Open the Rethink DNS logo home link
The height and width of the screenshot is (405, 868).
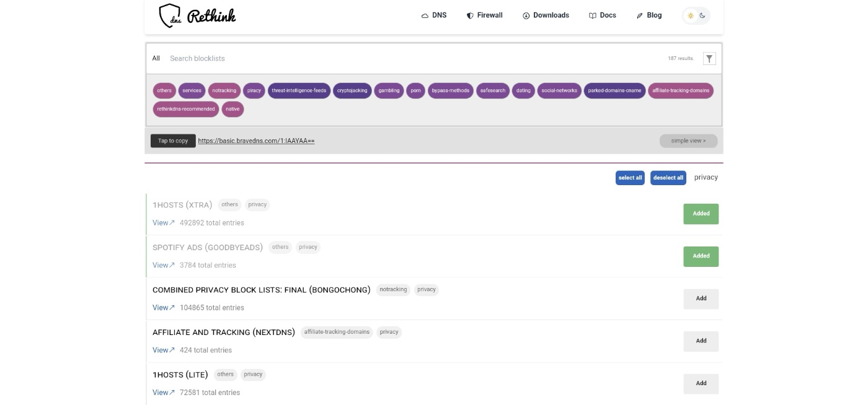197,15
